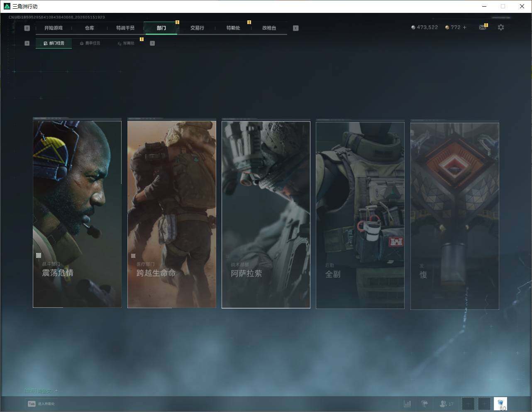This screenshot has height=412, width=532.
Task: Click the second empty squad slot plus
Action: tap(484, 404)
